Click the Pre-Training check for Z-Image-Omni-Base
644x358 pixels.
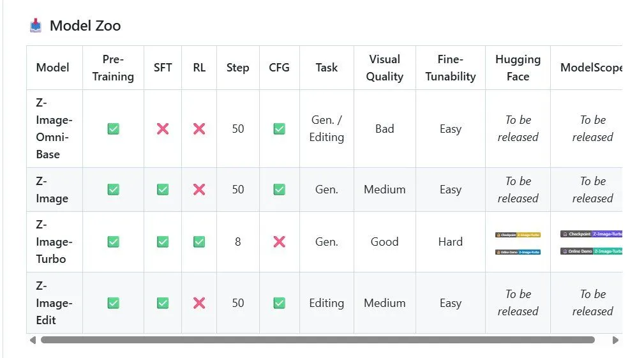113,129
